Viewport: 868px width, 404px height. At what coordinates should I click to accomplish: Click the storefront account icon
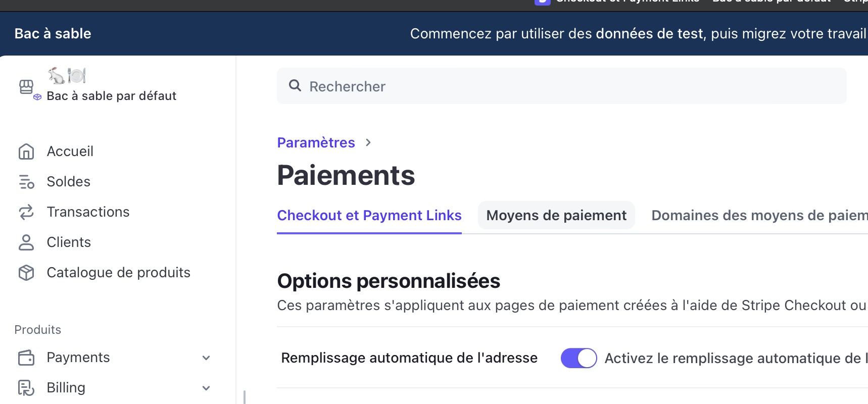[x=27, y=87]
